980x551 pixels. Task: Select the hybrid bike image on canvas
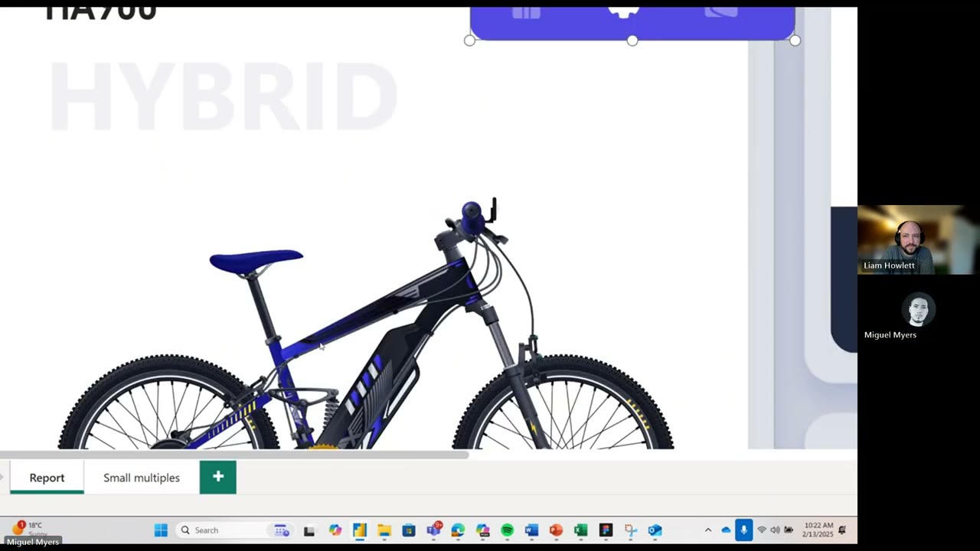coord(366,323)
